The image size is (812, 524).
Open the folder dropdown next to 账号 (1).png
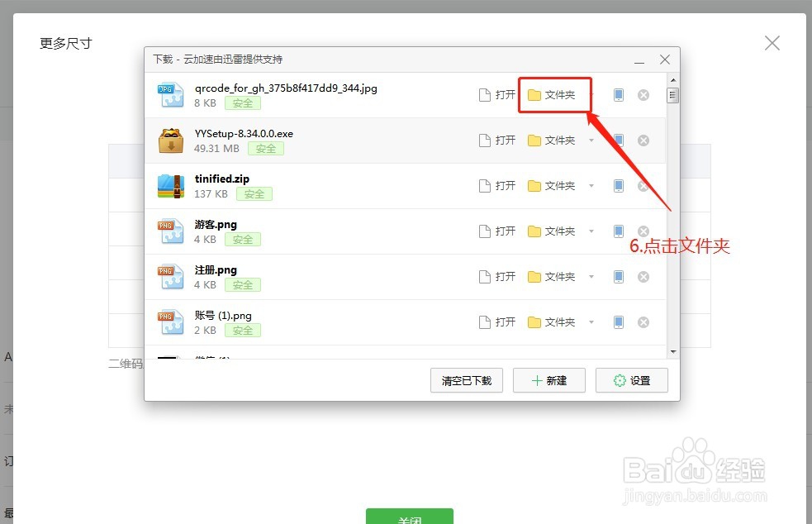pyautogui.click(x=592, y=322)
